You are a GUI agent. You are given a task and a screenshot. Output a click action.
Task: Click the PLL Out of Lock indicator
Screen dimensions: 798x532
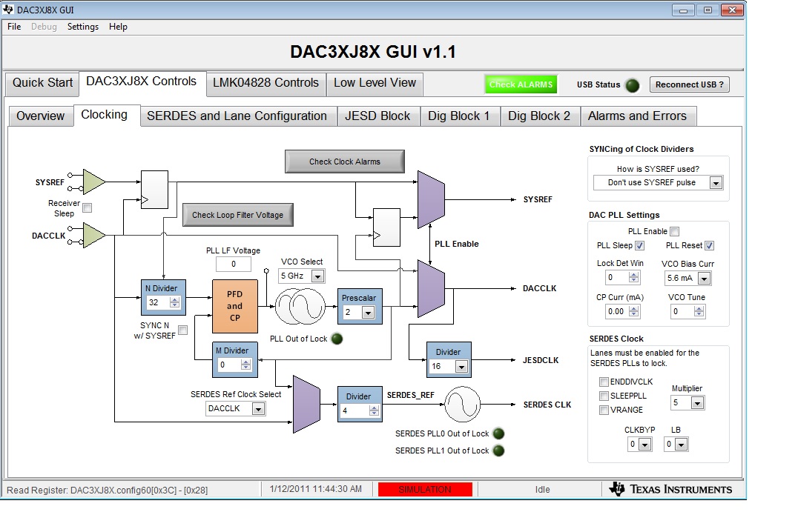coord(337,339)
